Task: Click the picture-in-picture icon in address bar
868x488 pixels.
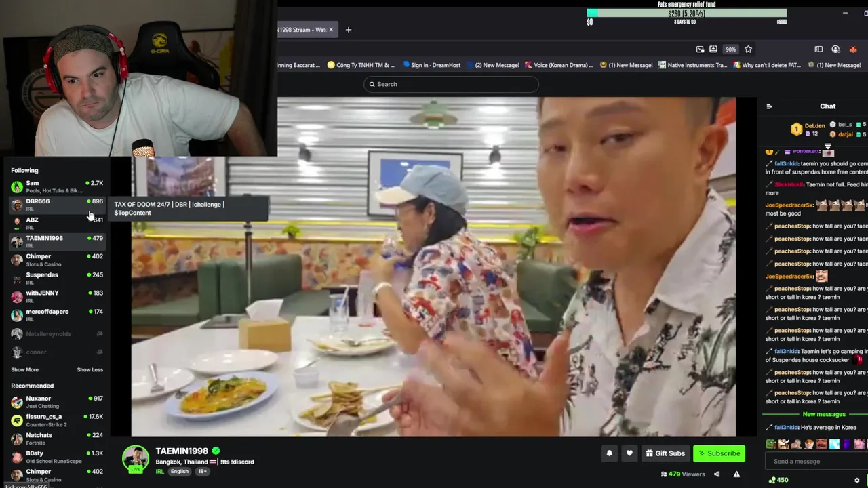Action: pyautogui.click(x=700, y=49)
